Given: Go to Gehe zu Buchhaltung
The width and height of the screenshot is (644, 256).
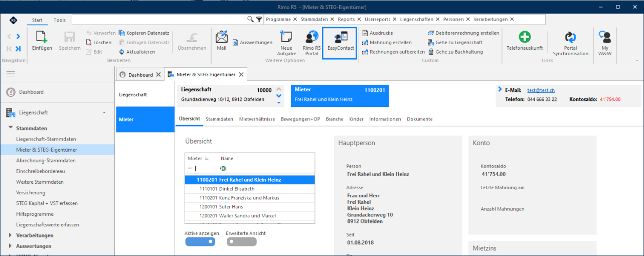Looking at the screenshot, I should tap(455, 52).
